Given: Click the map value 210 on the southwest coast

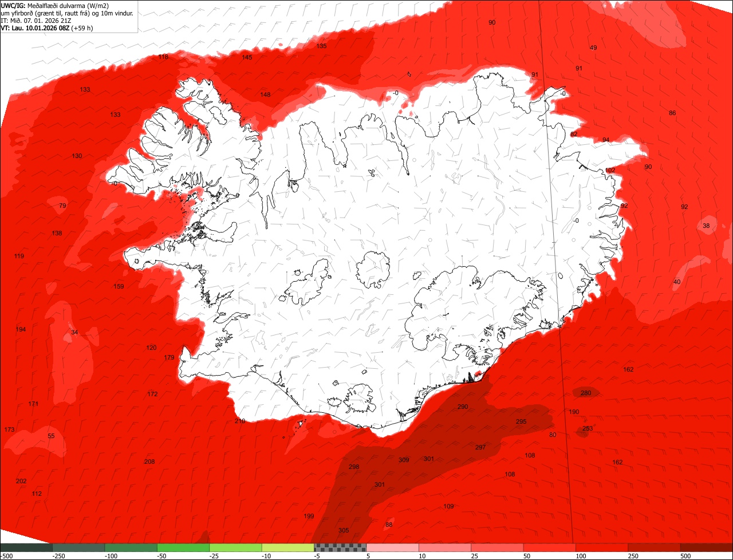Looking at the screenshot, I should tap(240, 421).
